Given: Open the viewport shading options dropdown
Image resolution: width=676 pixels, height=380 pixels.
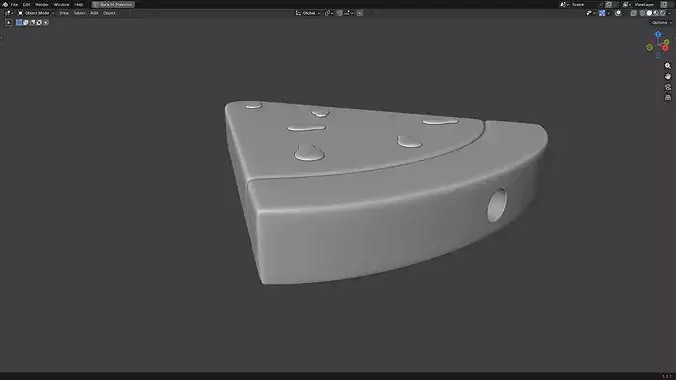Looking at the screenshot, I should tap(670, 13).
